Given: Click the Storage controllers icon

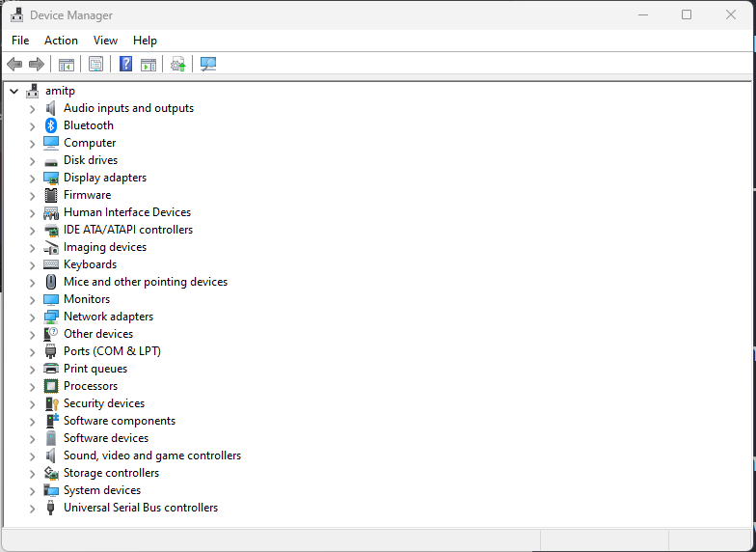Looking at the screenshot, I should tap(50, 473).
